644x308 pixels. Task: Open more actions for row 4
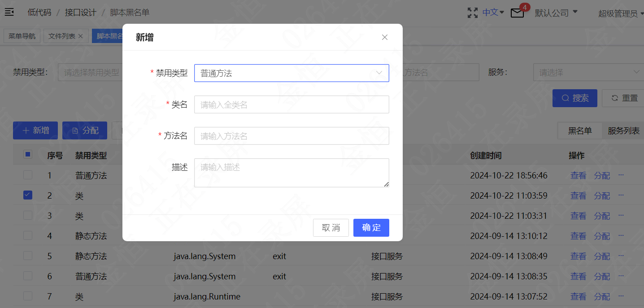point(621,235)
